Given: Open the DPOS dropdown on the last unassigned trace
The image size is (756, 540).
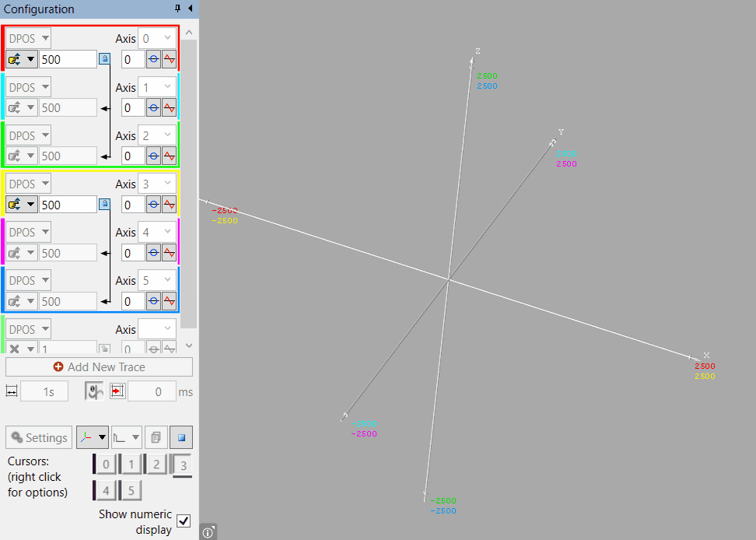Looking at the screenshot, I should click(29, 329).
